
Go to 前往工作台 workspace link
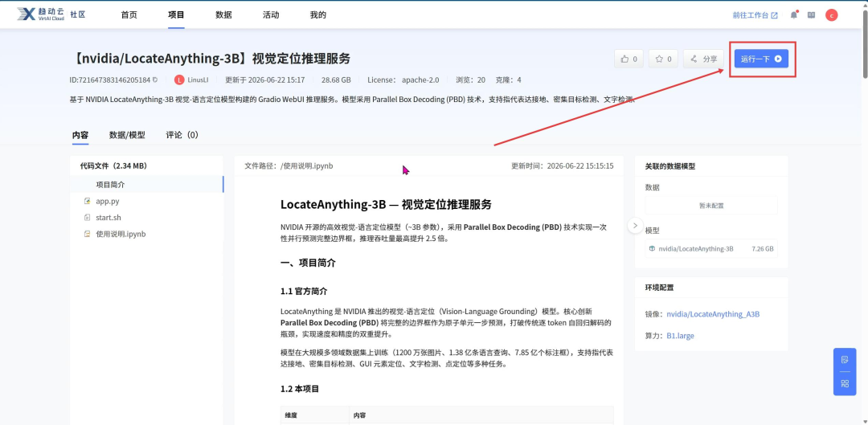[755, 15]
